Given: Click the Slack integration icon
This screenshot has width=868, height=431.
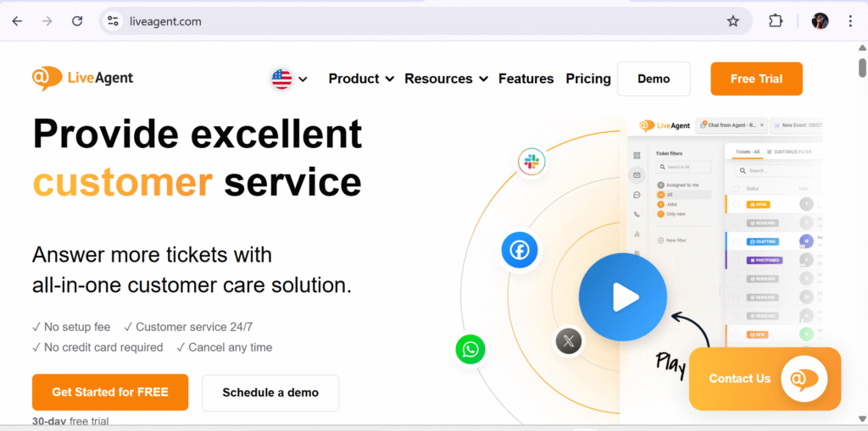Looking at the screenshot, I should (532, 161).
